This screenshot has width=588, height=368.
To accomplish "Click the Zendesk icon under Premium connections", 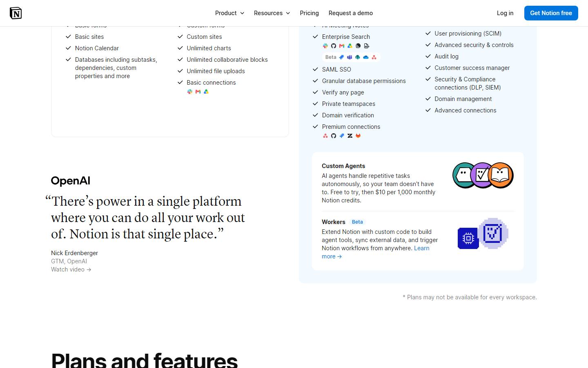I will [x=350, y=136].
